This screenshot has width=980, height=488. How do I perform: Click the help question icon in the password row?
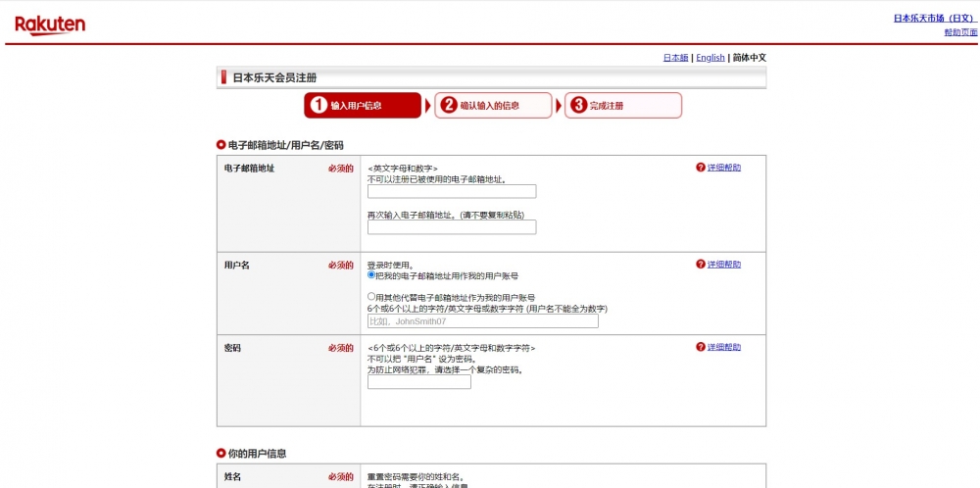700,348
